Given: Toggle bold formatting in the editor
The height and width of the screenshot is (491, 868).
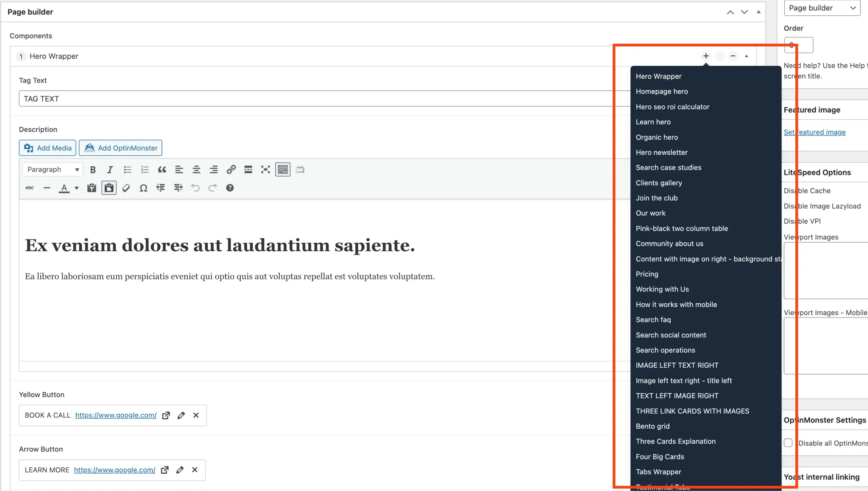Looking at the screenshot, I should point(93,169).
